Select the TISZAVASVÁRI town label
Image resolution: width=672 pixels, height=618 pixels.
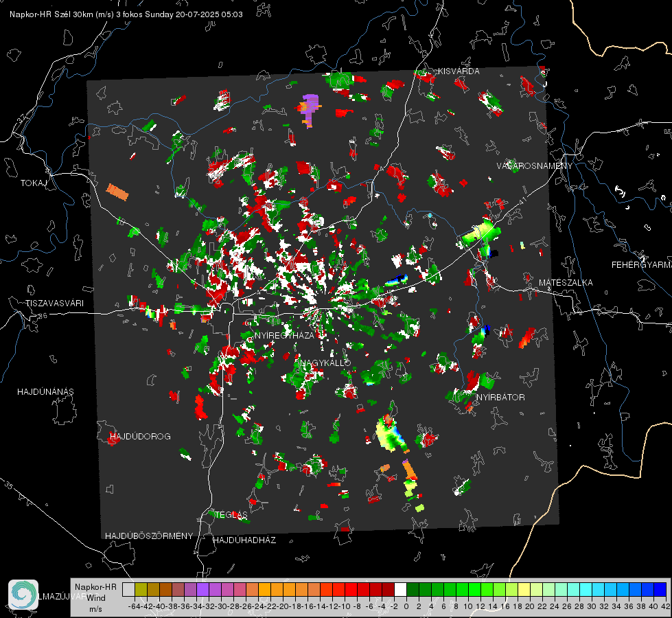(54, 304)
